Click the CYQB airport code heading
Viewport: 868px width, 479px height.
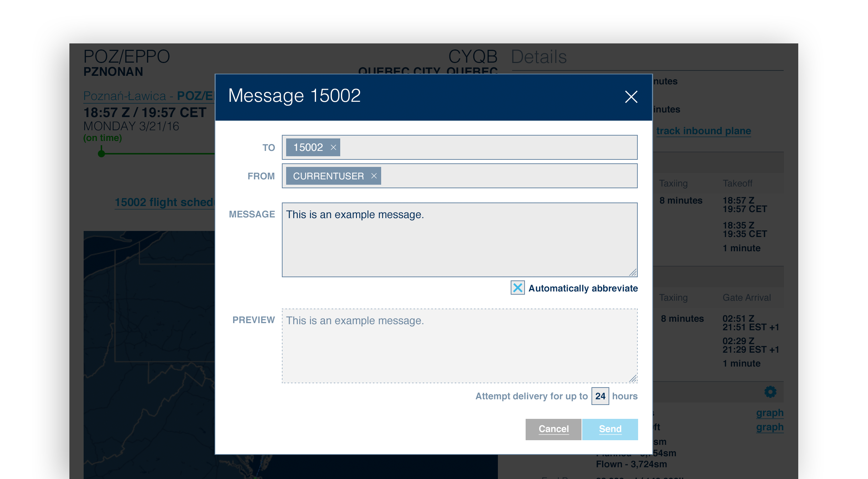point(473,57)
